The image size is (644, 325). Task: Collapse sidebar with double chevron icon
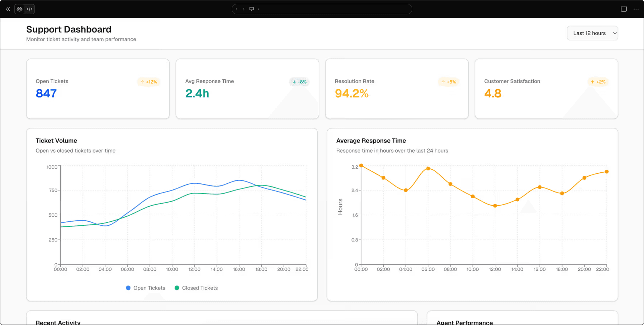click(8, 9)
